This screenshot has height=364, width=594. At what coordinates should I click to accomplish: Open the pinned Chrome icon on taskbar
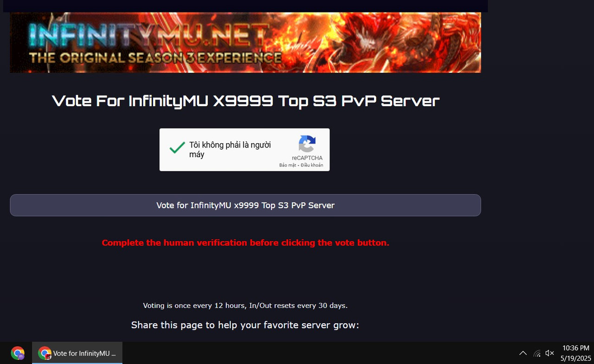coord(18,353)
